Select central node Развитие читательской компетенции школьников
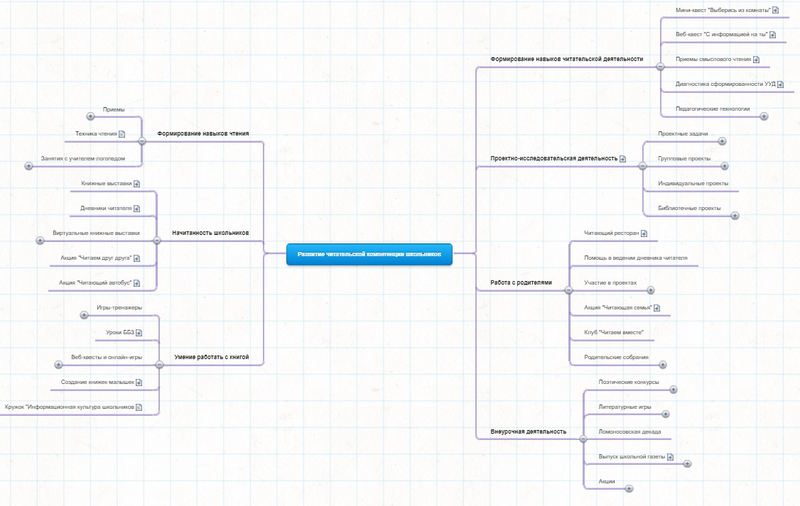 point(369,254)
